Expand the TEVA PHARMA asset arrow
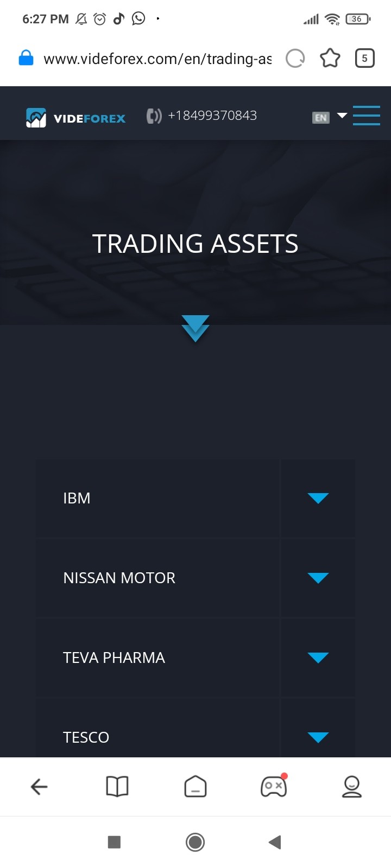 (x=318, y=658)
